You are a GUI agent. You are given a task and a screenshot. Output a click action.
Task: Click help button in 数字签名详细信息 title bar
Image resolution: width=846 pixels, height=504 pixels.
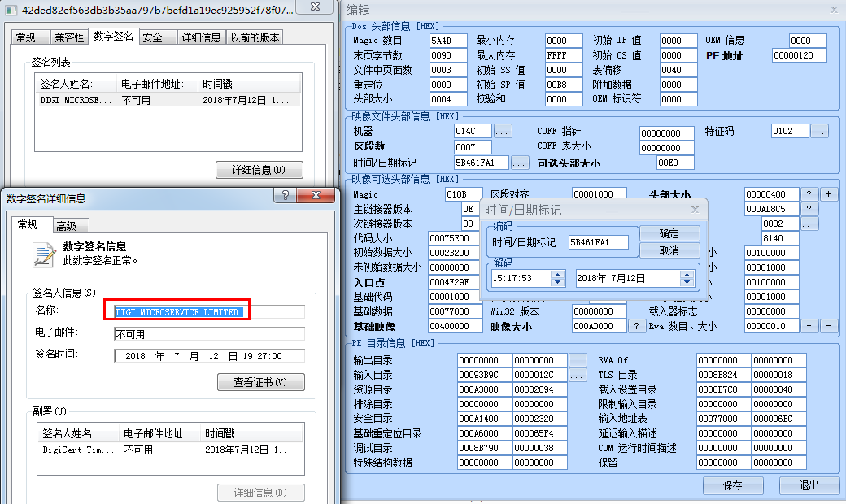pos(286,197)
